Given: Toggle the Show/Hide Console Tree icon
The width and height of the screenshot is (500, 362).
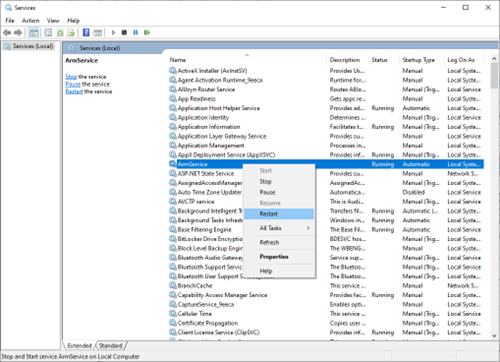Looking at the screenshot, I should coord(33,32).
